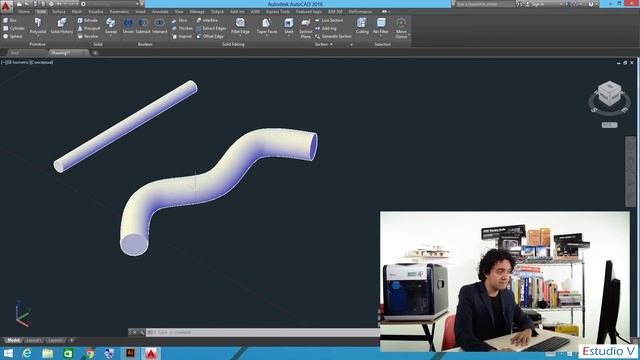Start the Sweep command
Viewport: 640px width, 360px height.
(x=111, y=26)
